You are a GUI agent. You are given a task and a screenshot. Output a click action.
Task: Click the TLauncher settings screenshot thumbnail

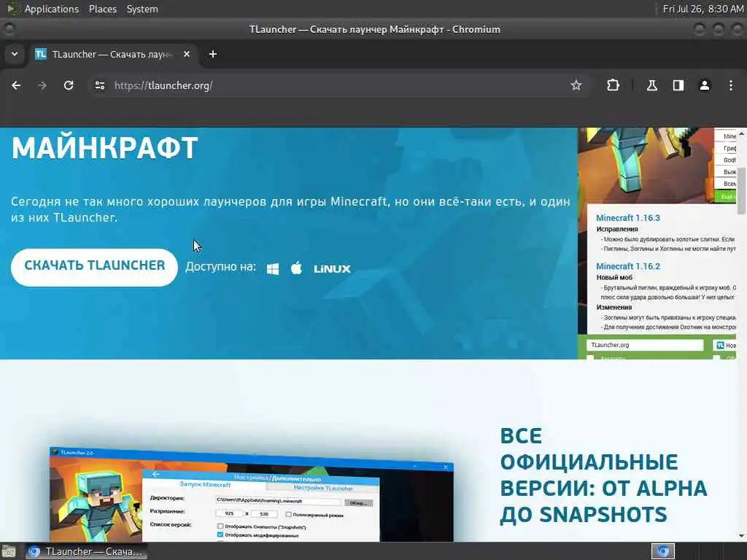click(x=252, y=494)
